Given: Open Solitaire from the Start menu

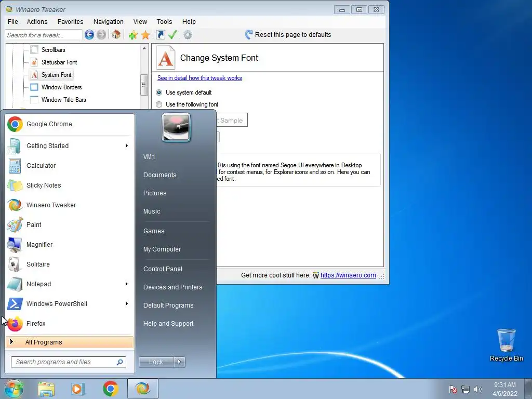Looking at the screenshot, I should pyautogui.click(x=70, y=264).
